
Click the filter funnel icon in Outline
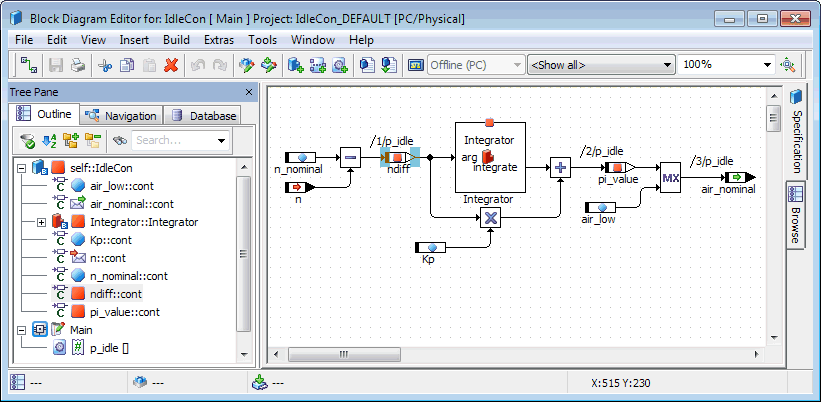[27, 140]
